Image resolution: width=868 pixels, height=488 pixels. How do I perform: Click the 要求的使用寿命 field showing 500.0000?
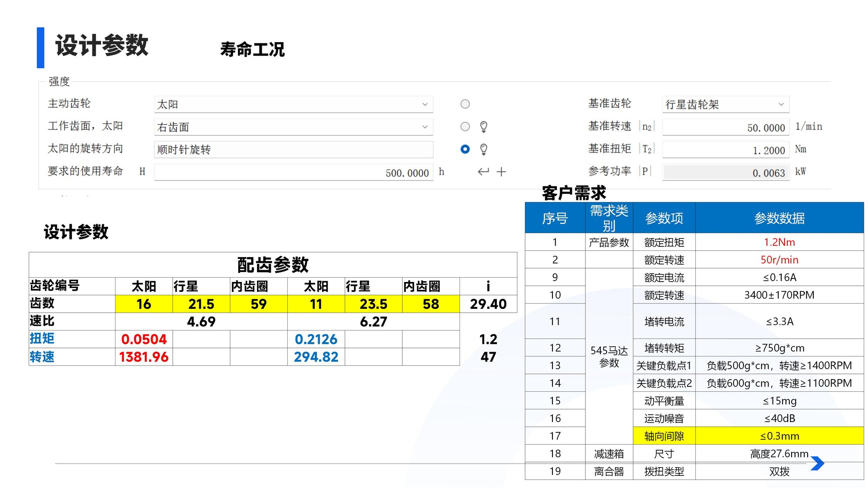(x=293, y=172)
